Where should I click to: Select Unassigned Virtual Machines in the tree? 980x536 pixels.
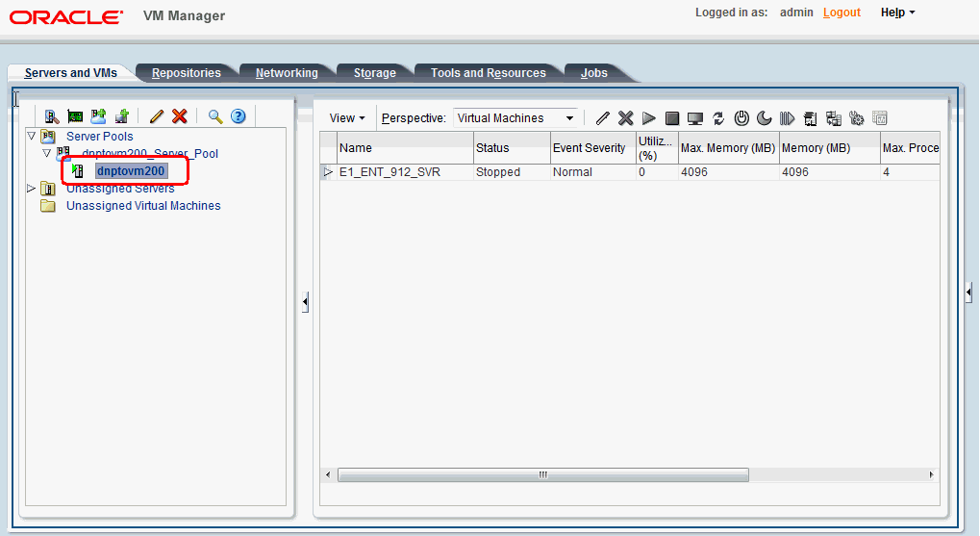143,206
